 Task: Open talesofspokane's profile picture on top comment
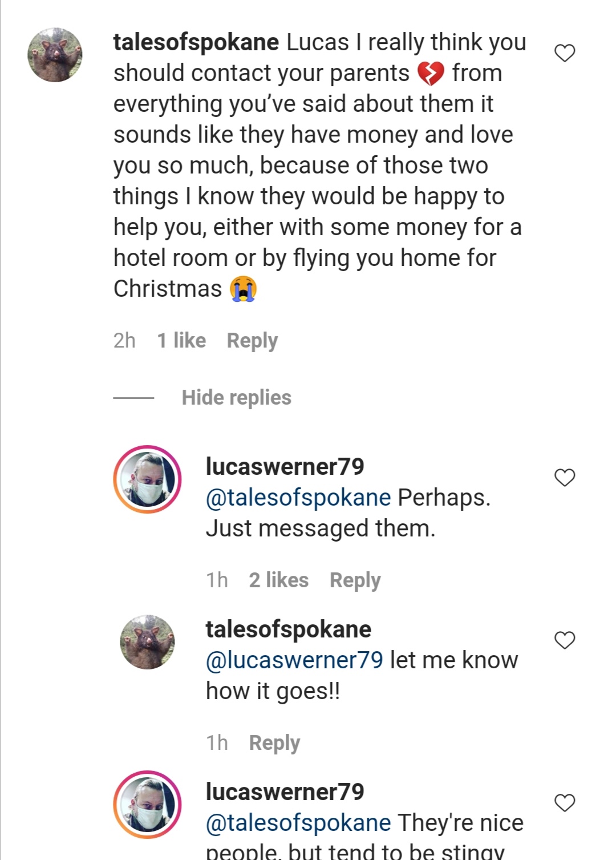click(55, 55)
